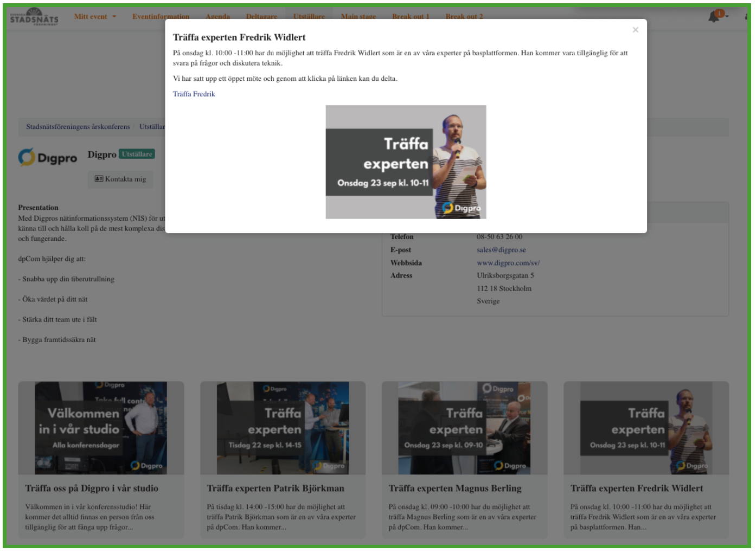This screenshot has width=756, height=553.
Task: Open the Break out 2 page
Action: tap(464, 17)
